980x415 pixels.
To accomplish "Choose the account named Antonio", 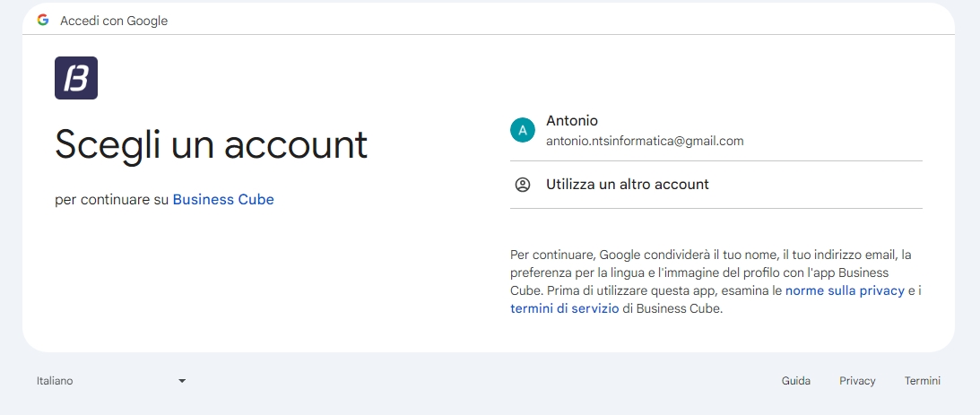I will point(572,121).
